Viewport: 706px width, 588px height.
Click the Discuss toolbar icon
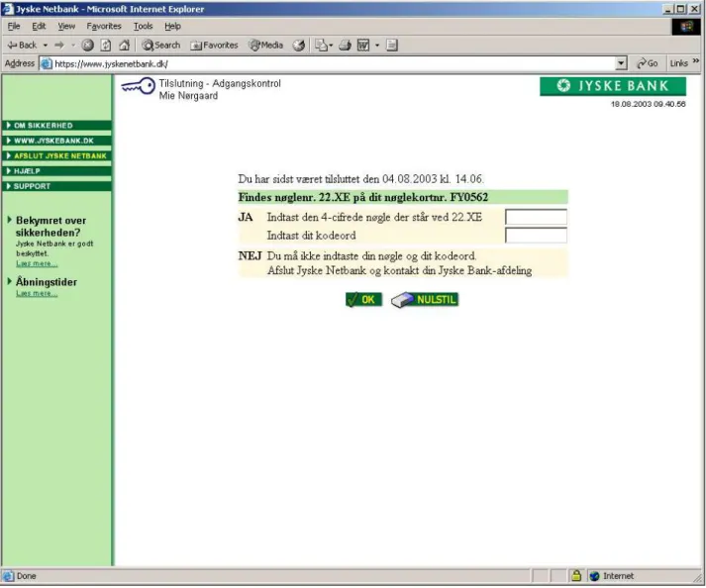(x=392, y=45)
